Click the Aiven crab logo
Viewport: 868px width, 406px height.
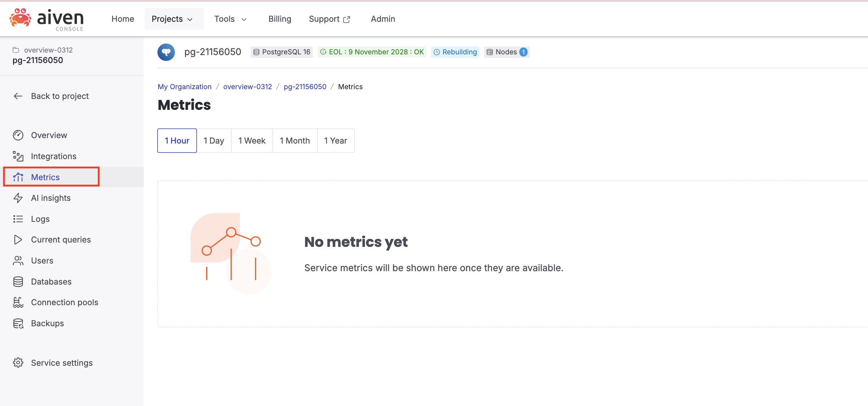[x=20, y=18]
